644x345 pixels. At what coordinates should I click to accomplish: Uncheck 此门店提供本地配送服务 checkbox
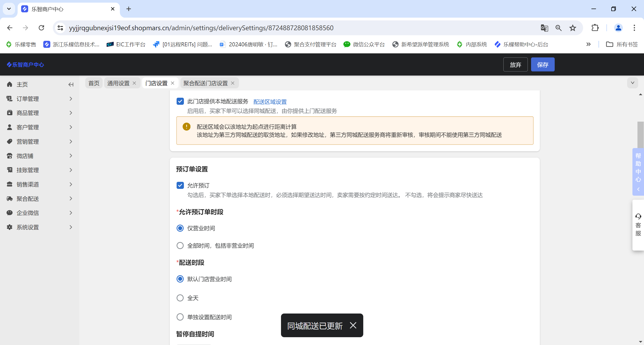click(180, 101)
